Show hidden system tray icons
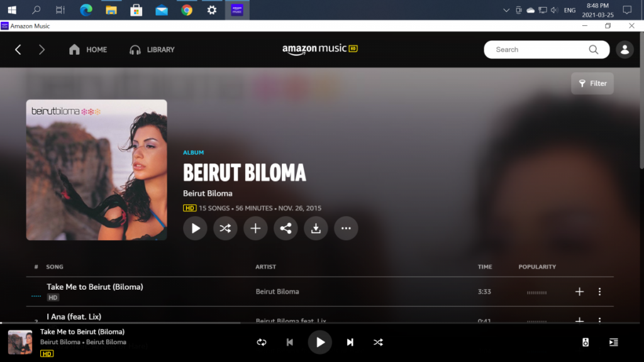 (506, 10)
